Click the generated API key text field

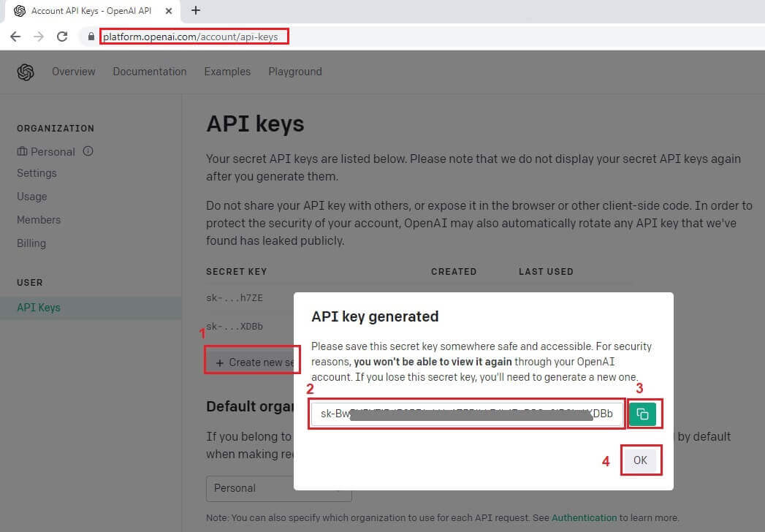[467, 414]
